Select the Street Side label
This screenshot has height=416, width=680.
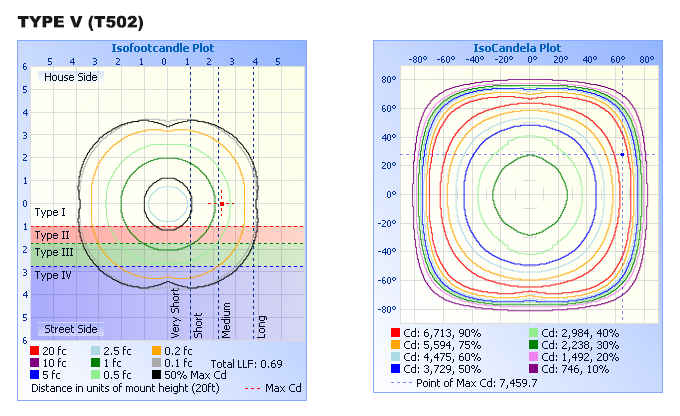coord(70,329)
